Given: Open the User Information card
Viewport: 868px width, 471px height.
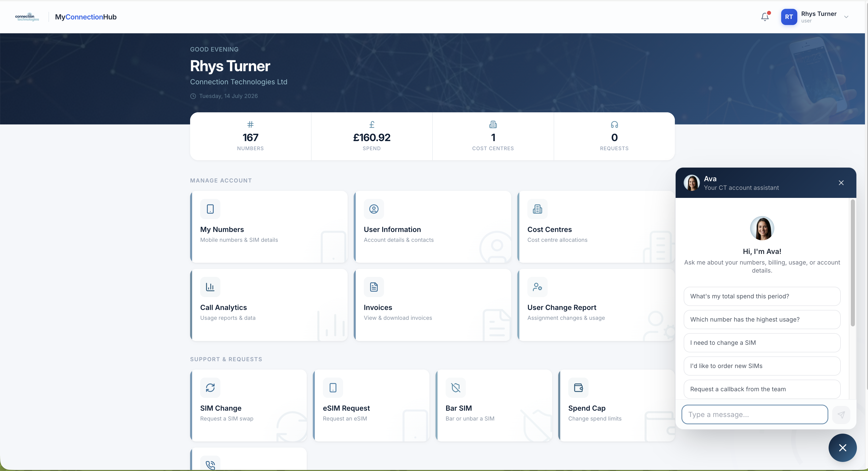Looking at the screenshot, I should (432, 227).
